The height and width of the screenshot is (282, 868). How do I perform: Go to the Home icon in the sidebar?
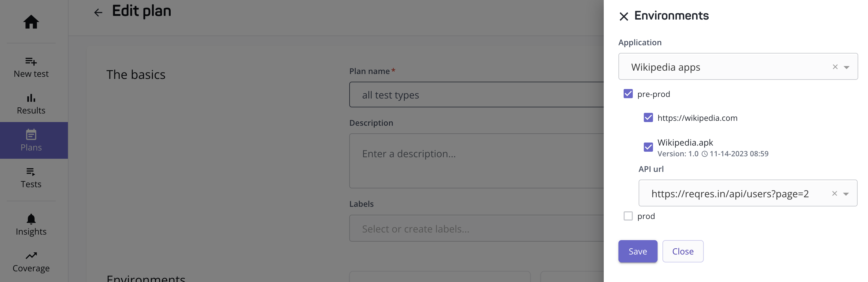coord(31,22)
